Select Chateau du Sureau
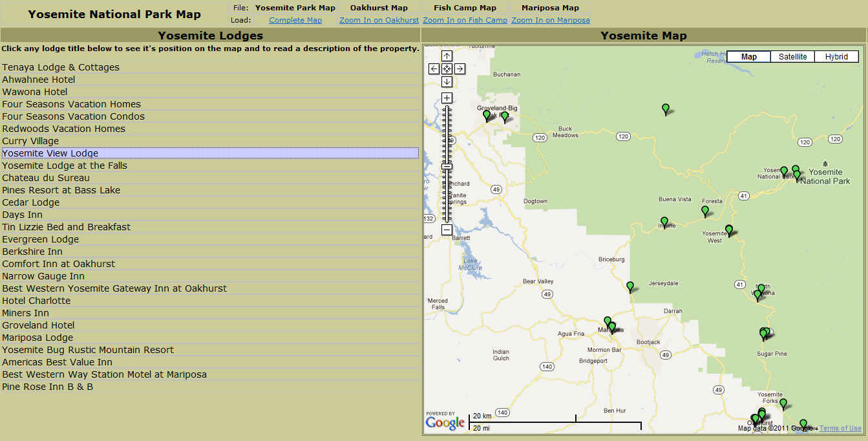This screenshot has height=441, width=868. tap(210, 178)
